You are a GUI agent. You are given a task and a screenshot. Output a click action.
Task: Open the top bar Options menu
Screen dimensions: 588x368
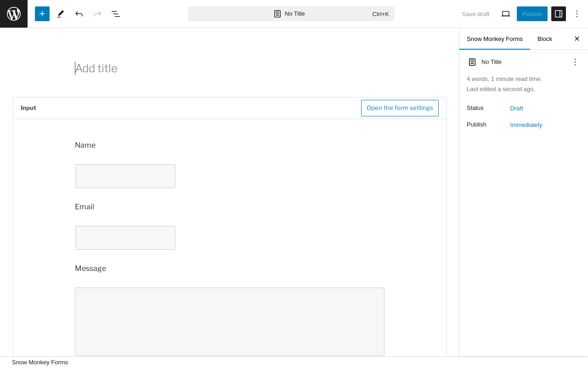(x=577, y=14)
